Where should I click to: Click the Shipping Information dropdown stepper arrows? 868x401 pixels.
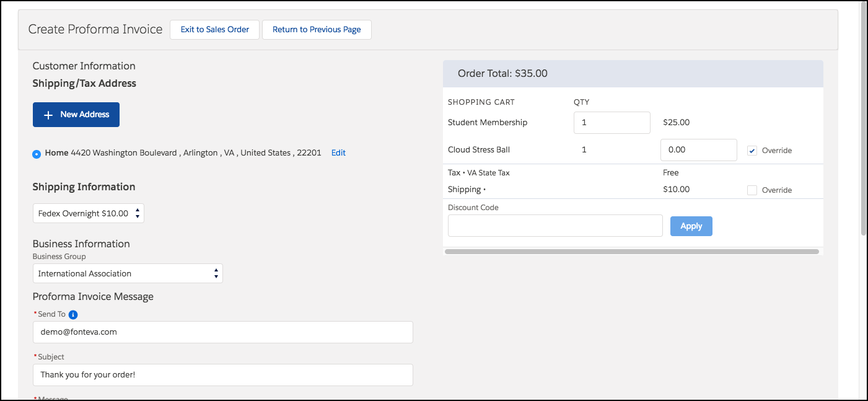coord(138,213)
